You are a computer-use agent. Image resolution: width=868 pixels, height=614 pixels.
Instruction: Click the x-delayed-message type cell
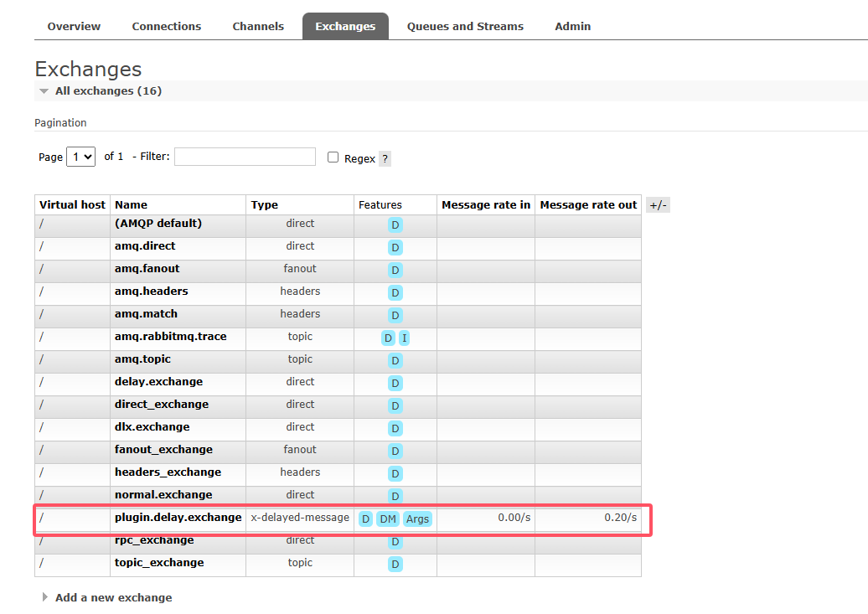299,518
